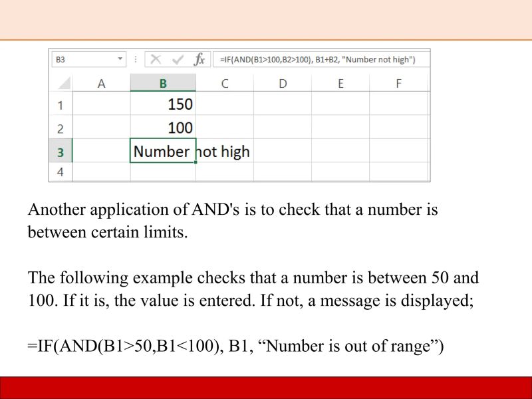Image resolution: width=532 pixels, height=399 pixels.
Task: Click the Cancel X icon in formula bar
Action: pyautogui.click(x=156, y=59)
